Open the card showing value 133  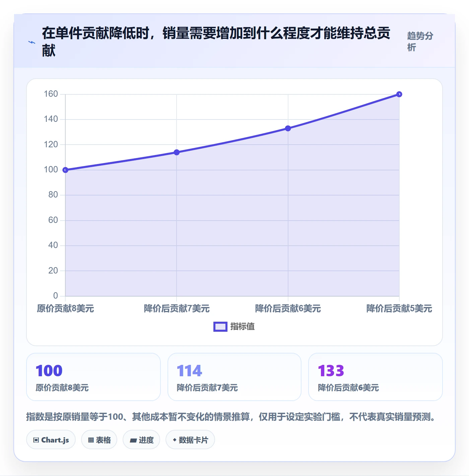(x=376, y=377)
